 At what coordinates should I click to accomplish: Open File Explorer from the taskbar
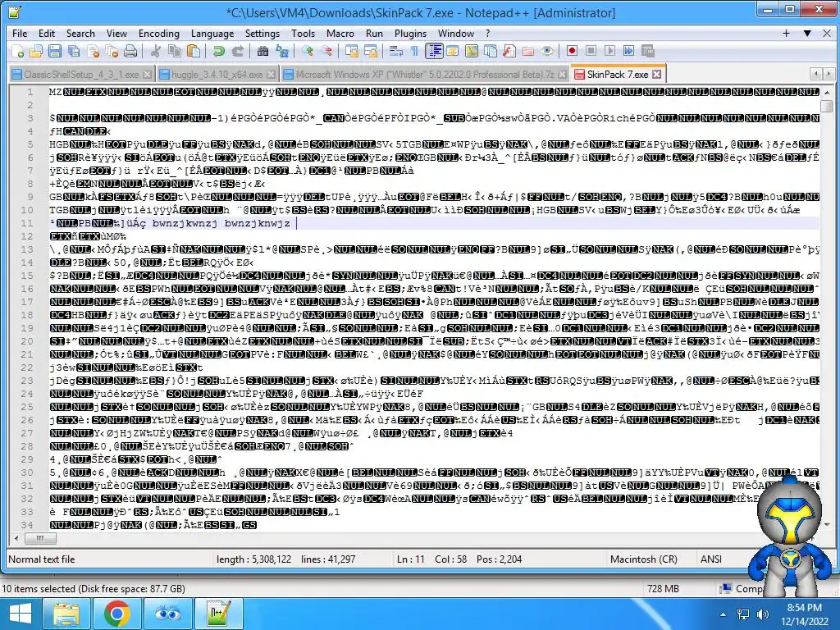[x=66, y=614]
